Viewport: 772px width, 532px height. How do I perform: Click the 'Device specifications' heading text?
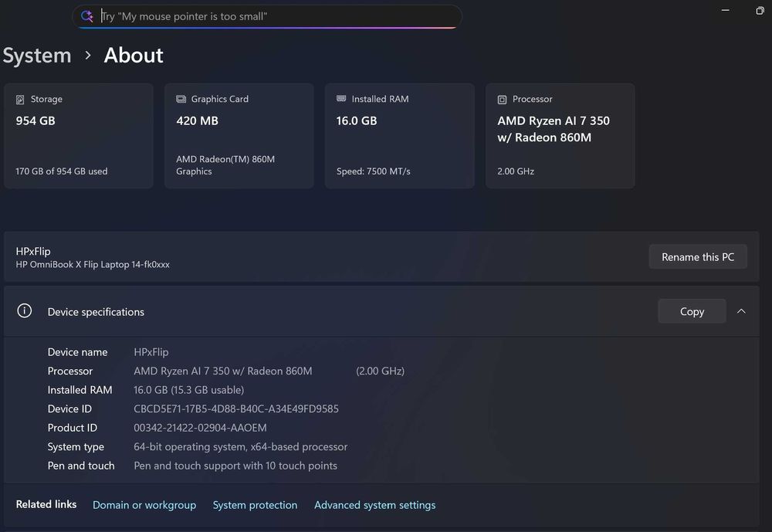(96, 312)
